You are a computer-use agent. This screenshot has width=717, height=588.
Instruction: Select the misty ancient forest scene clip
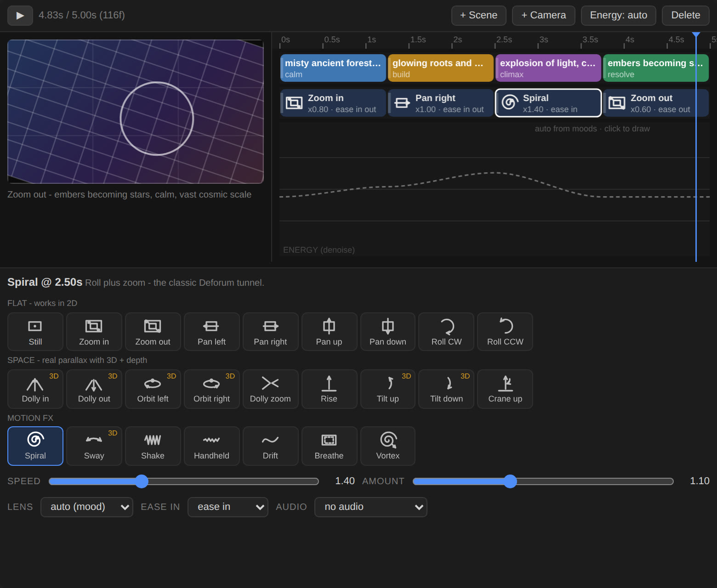[x=333, y=68]
